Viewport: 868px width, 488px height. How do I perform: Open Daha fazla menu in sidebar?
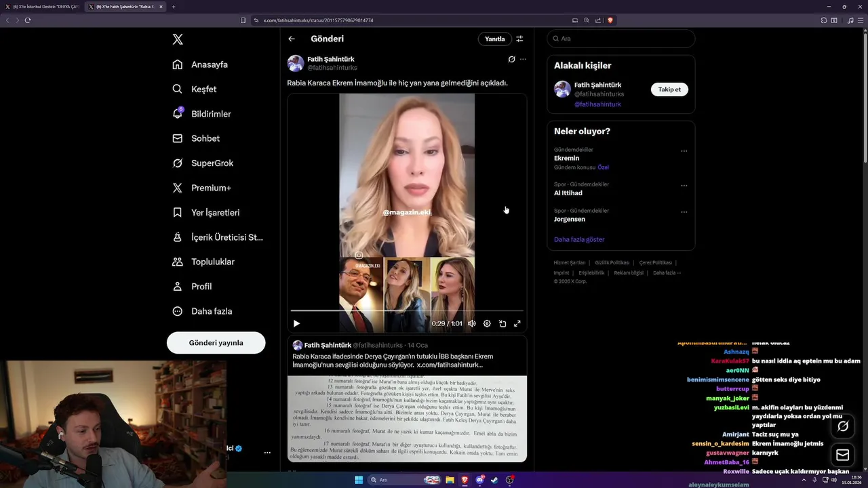tap(202, 311)
